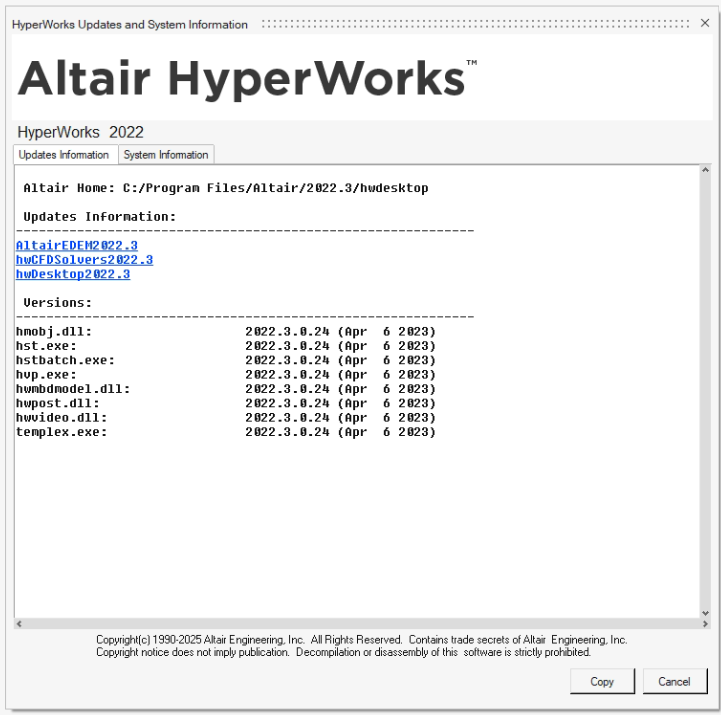Click the Altair Home path line
This screenshot has width=721, height=715.
click(x=226, y=188)
